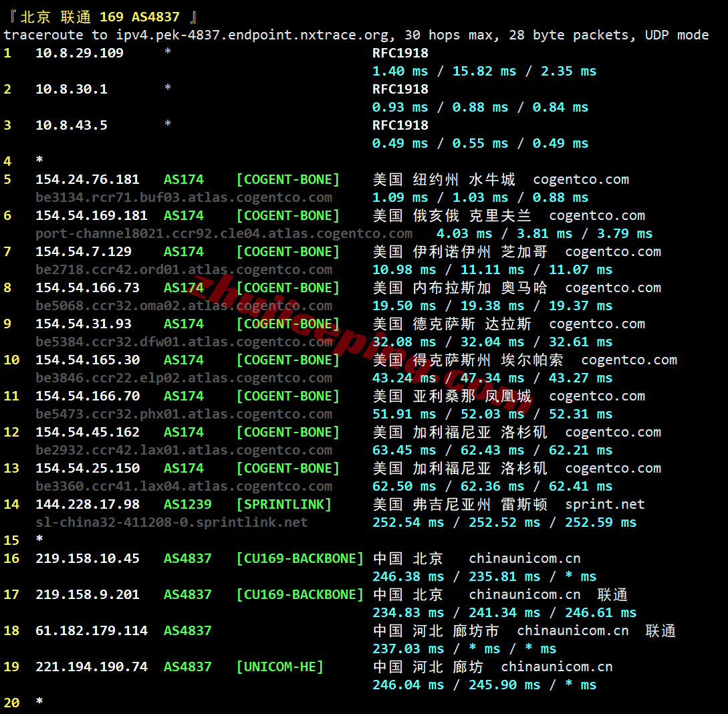This screenshot has height=714, width=728.
Task: Select IP address 154.54.165.30
Action: click(88, 360)
